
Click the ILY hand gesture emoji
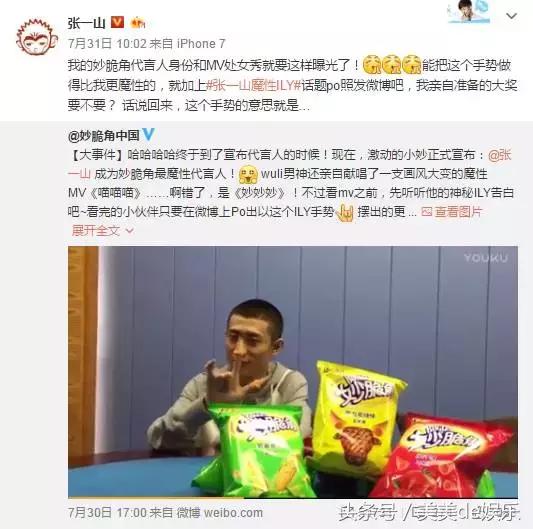(345, 213)
